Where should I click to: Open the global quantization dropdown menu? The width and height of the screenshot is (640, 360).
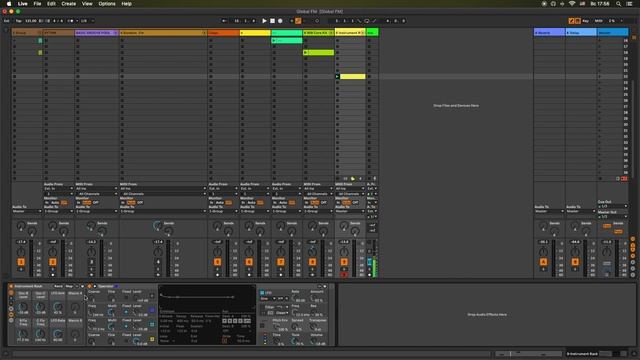tap(87, 21)
